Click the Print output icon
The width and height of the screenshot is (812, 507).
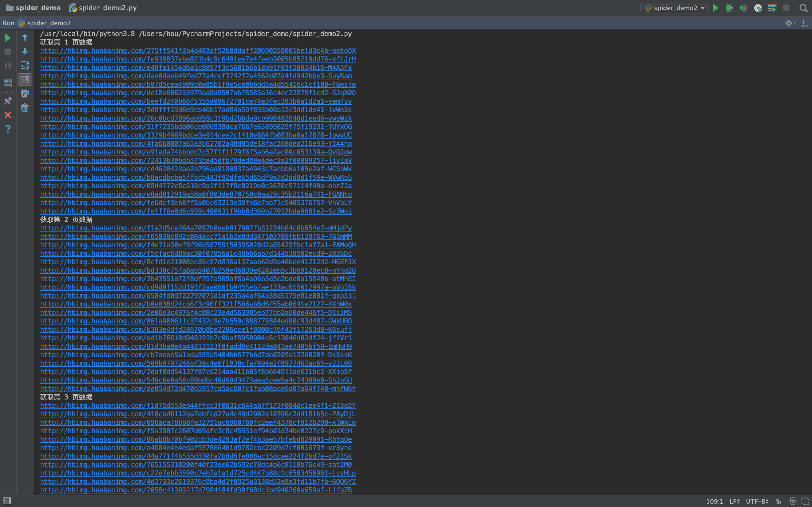pos(25,94)
